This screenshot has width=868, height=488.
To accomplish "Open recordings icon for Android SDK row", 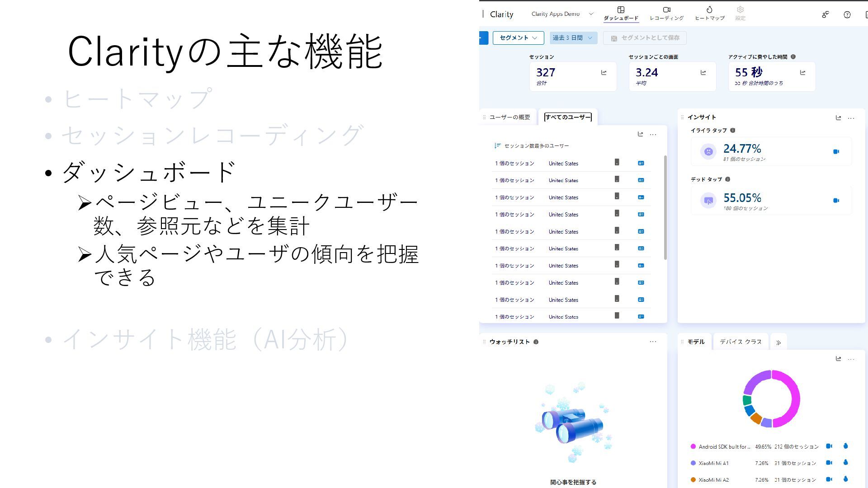I will point(829,446).
